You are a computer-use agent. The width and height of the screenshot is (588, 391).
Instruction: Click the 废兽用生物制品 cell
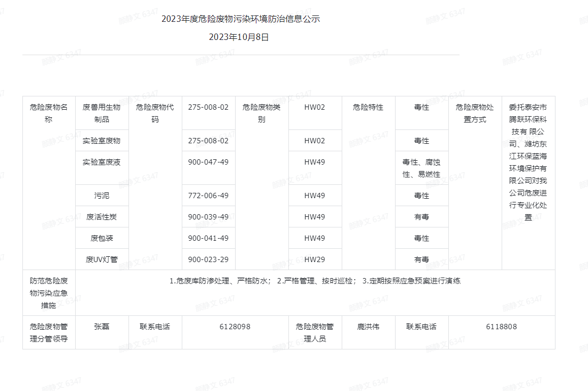pos(102,113)
